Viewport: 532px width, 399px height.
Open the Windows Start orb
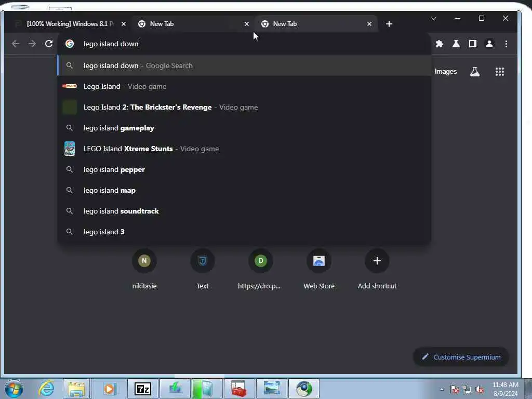14,389
